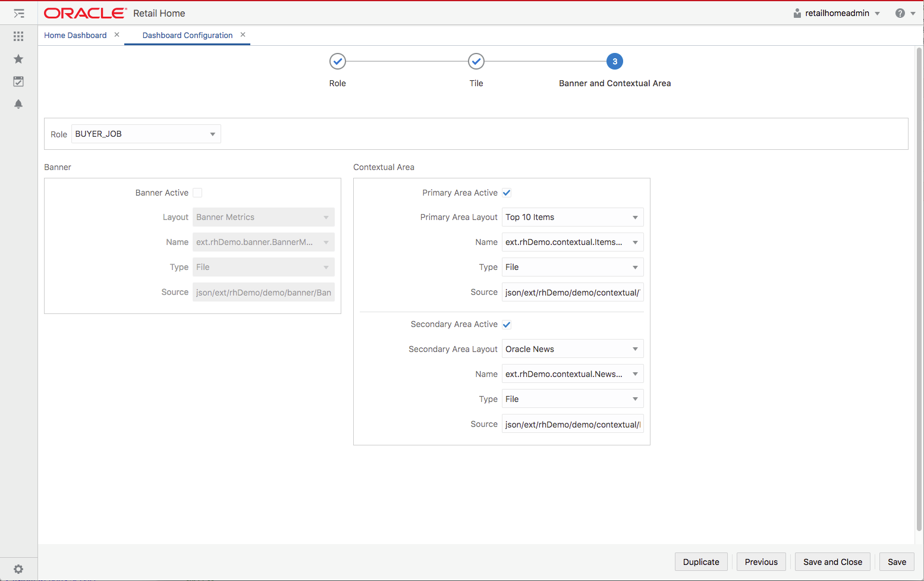Toggle the navigation menu hamburger icon
This screenshot has width=924, height=581.
click(x=19, y=13)
